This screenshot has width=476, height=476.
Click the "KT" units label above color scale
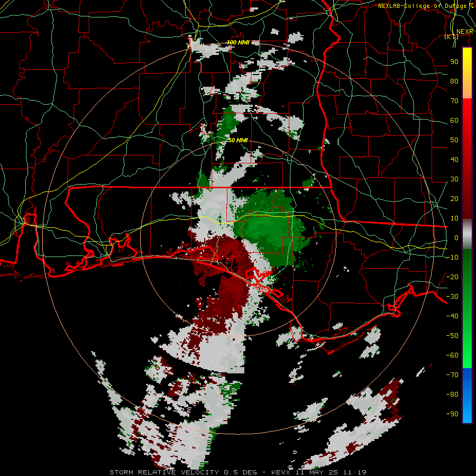(x=452, y=36)
